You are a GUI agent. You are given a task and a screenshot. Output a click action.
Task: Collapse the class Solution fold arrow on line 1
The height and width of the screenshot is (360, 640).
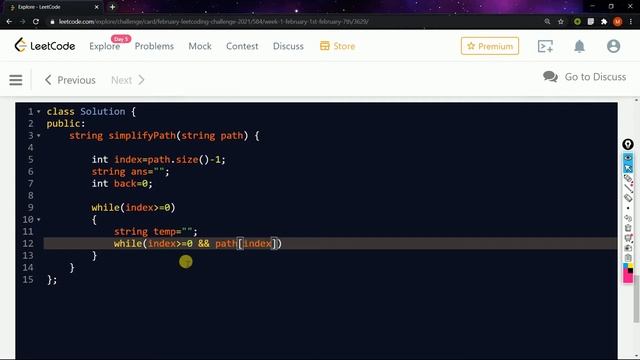pos(39,111)
